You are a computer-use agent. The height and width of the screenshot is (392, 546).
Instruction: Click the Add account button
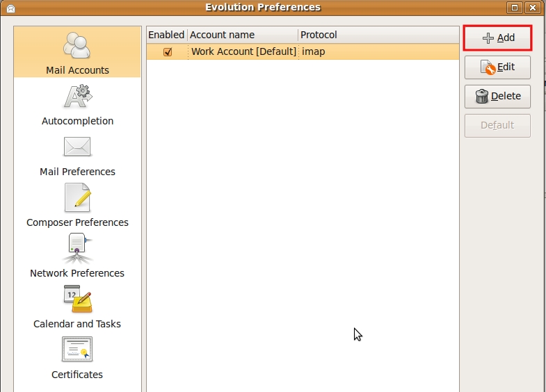pyautogui.click(x=497, y=38)
